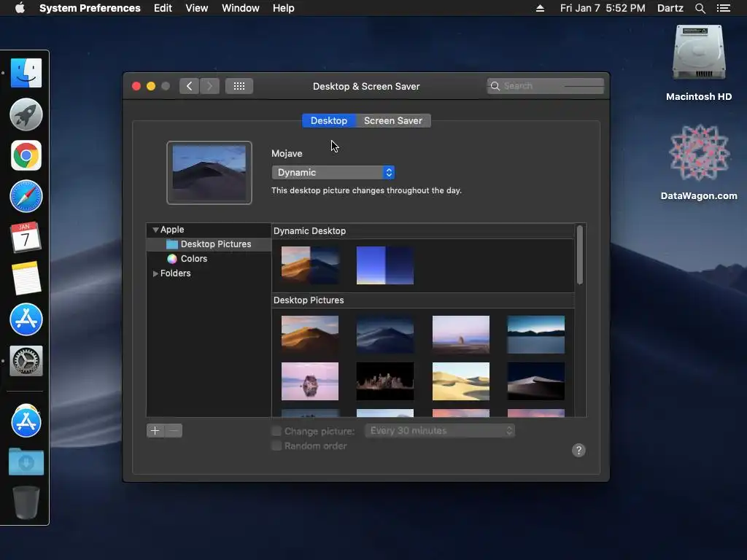Viewport: 747px width, 560px height.
Task: Select the dark blue lake horizon picture
Action: pos(536,334)
